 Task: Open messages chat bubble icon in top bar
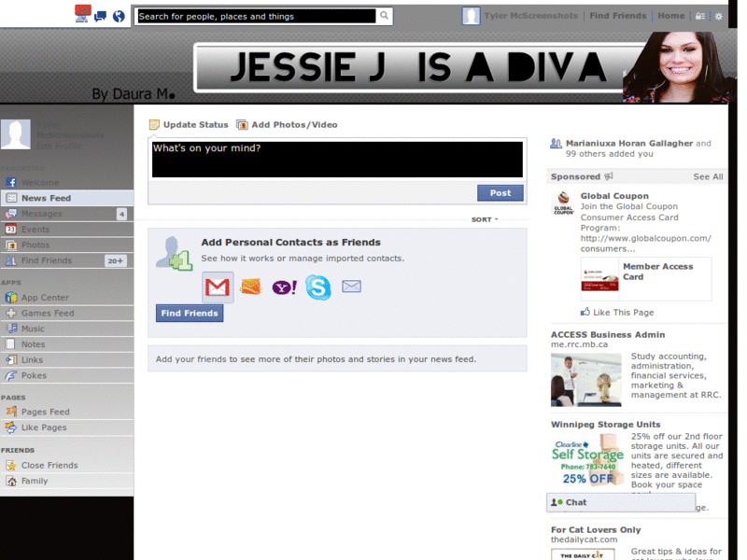tap(101, 17)
